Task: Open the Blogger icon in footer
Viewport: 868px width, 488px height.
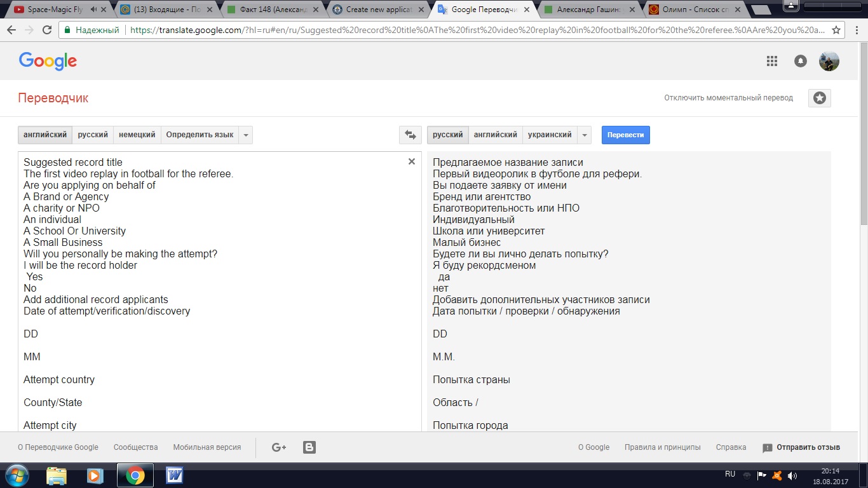Action: point(309,447)
